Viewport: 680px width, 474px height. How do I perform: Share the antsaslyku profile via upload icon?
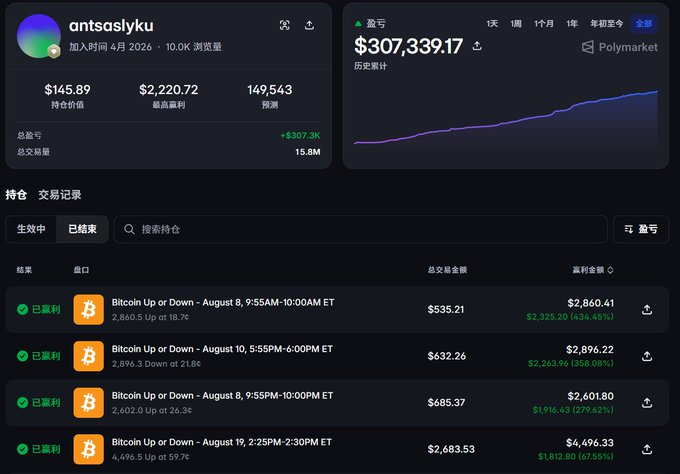[x=309, y=25]
